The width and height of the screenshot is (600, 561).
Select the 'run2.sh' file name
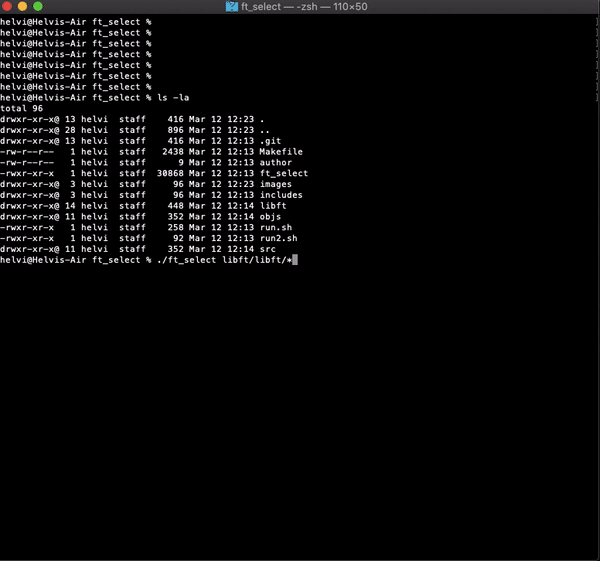[x=278, y=238]
